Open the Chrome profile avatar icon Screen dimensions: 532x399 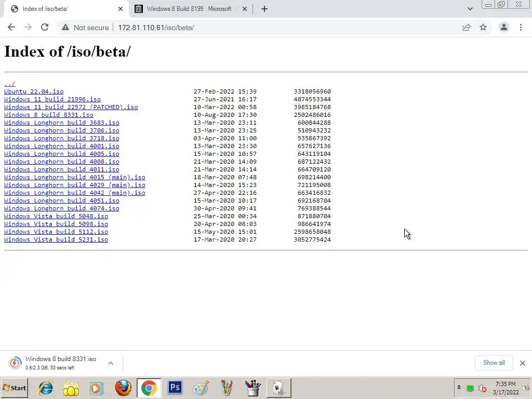(504, 28)
